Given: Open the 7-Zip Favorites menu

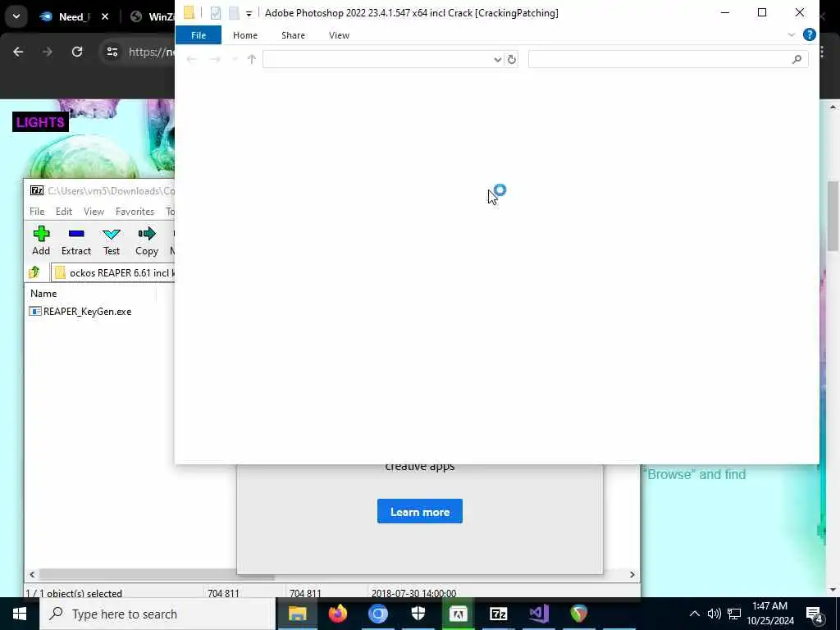Looking at the screenshot, I should (135, 212).
